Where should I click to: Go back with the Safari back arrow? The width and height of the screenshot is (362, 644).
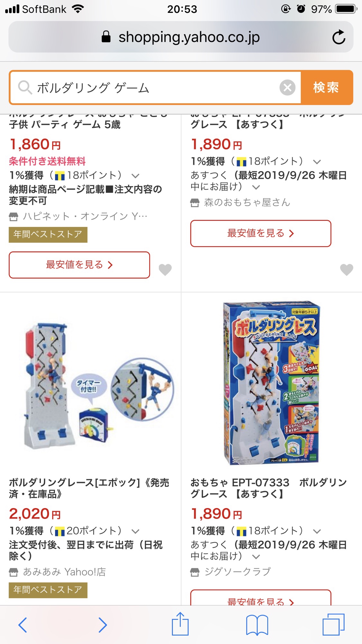[x=23, y=625]
